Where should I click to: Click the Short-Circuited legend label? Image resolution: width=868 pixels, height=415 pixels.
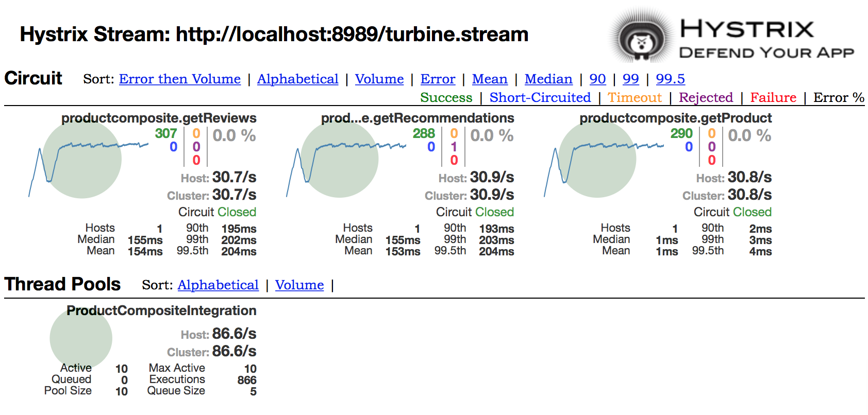coord(540,97)
